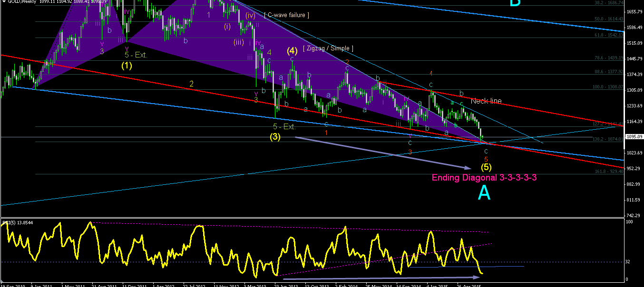Click the "22 Jul 2012" date on time axis
This screenshot has width=644, height=287.
point(194,286)
